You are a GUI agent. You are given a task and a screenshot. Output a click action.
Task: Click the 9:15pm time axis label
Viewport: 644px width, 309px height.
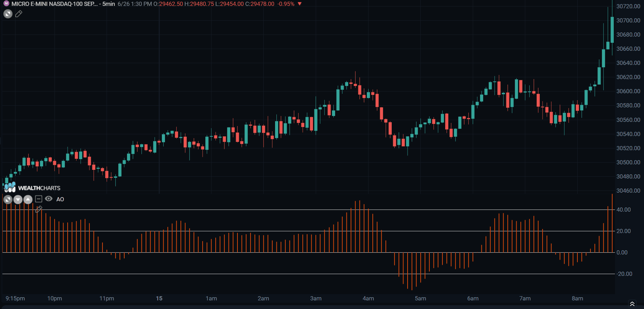pos(15,298)
